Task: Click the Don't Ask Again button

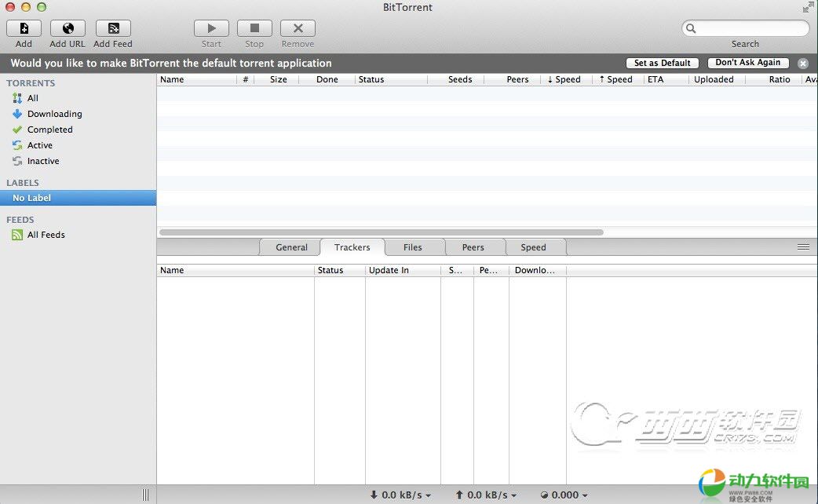Action: (748, 63)
